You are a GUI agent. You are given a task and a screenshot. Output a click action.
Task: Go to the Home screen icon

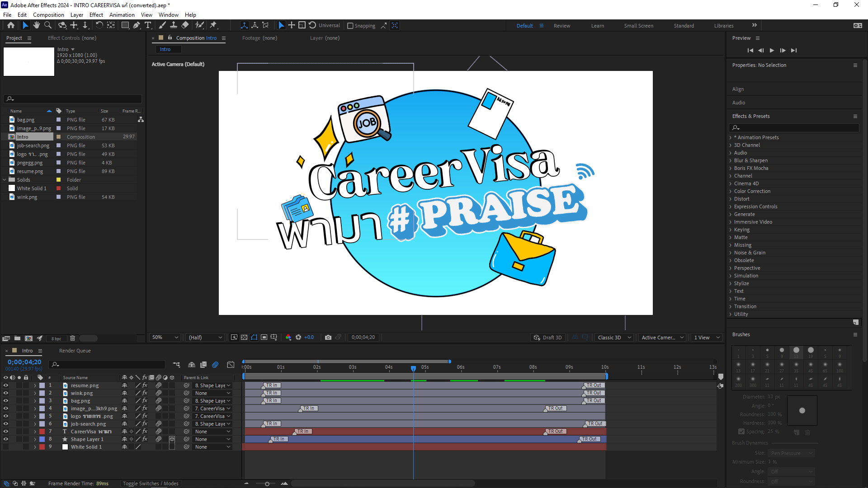[x=11, y=25]
